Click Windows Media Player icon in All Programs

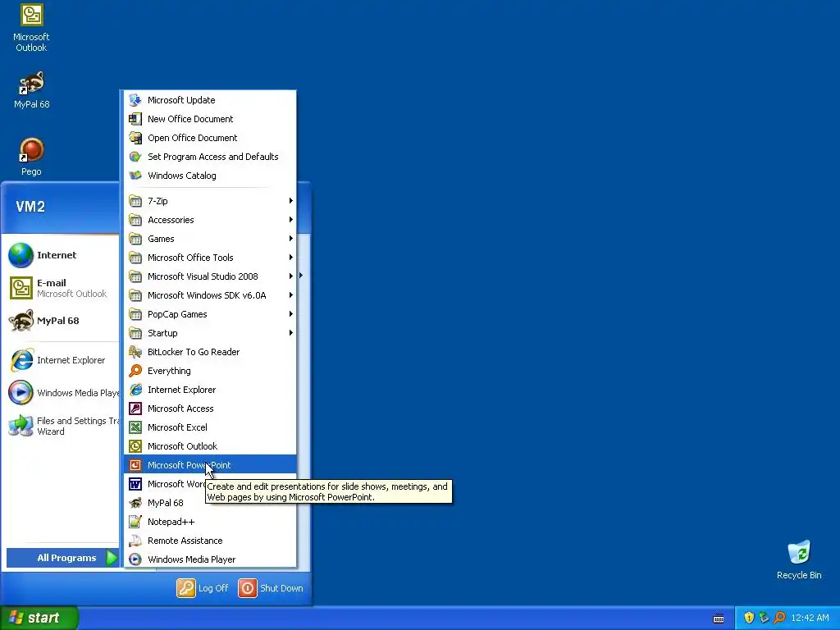[135, 559]
